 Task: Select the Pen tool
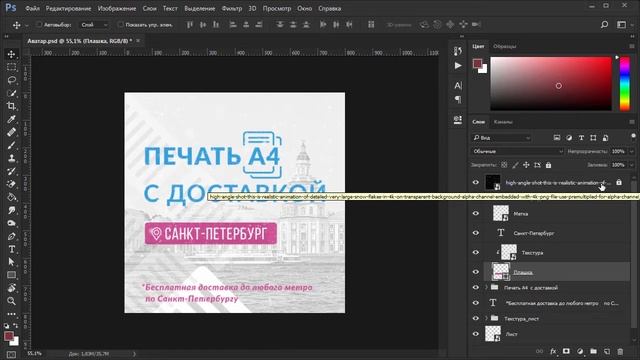pos(11,236)
